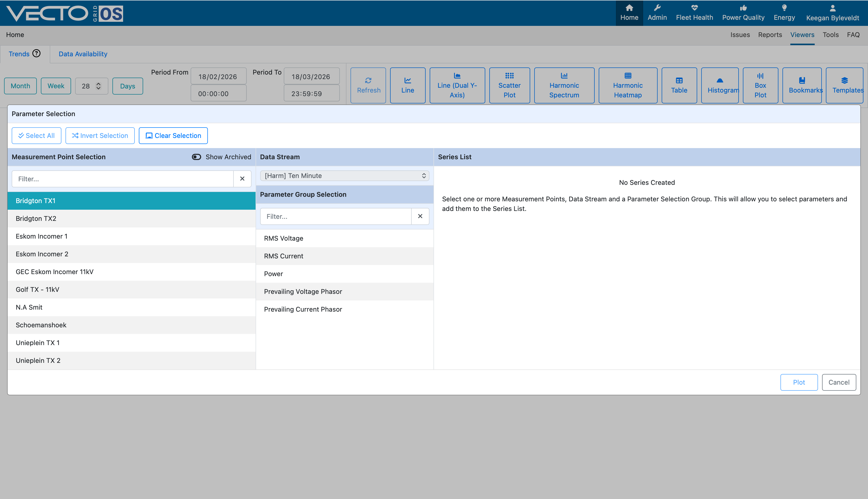Click the Select All button
The height and width of the screenshot is (499, 868).
[x=36, y=135]
